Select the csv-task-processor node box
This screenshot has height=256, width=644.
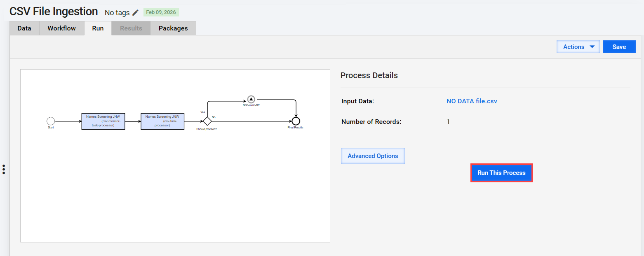162,121
